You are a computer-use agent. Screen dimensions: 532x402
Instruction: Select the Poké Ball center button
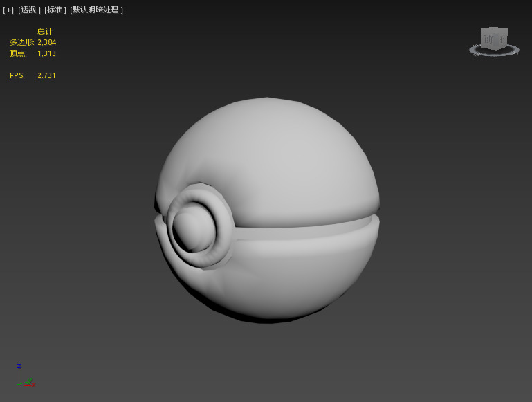coord(194,228)
